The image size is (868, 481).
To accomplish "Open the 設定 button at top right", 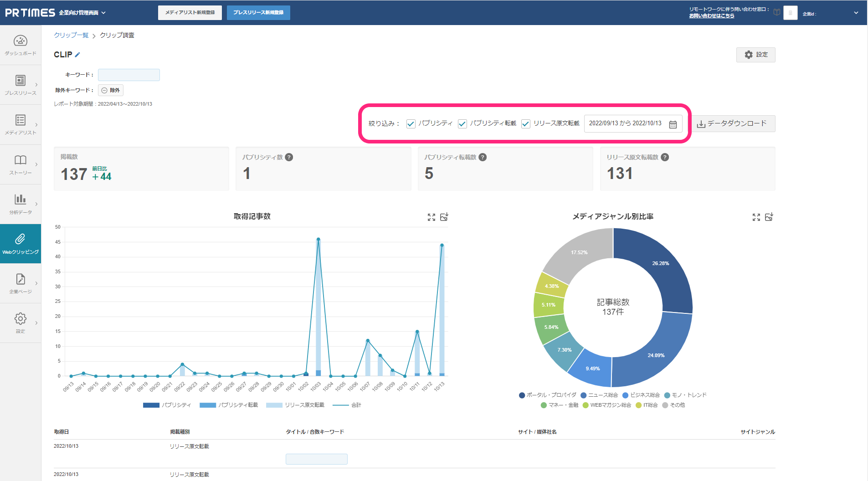I will [x=756, y=55].
